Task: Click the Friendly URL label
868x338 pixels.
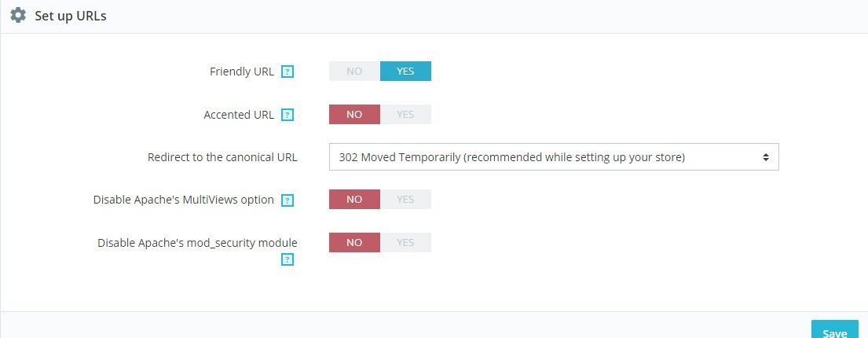Action: [x=241, y=72]
